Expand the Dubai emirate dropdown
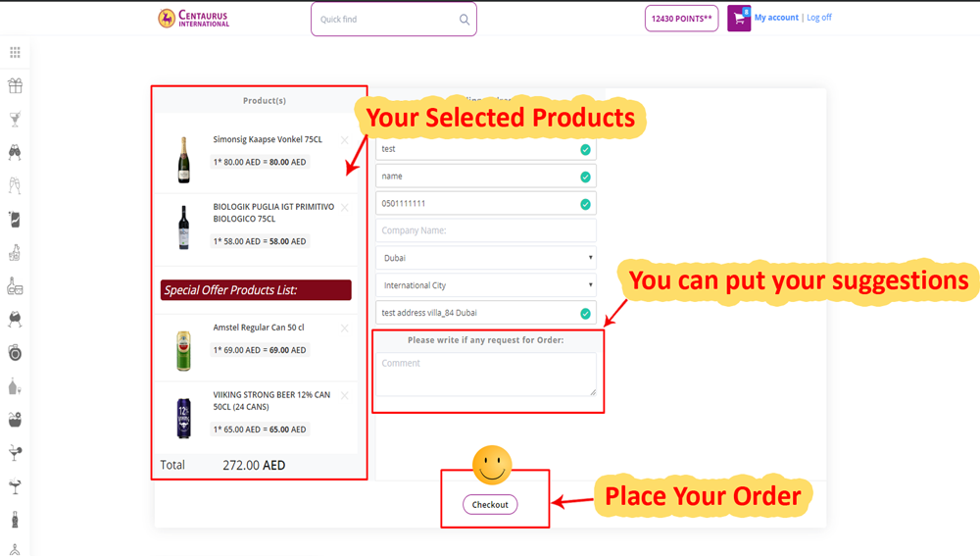The width and height of the screenshot is (980, 556). (x=486, y=258)
